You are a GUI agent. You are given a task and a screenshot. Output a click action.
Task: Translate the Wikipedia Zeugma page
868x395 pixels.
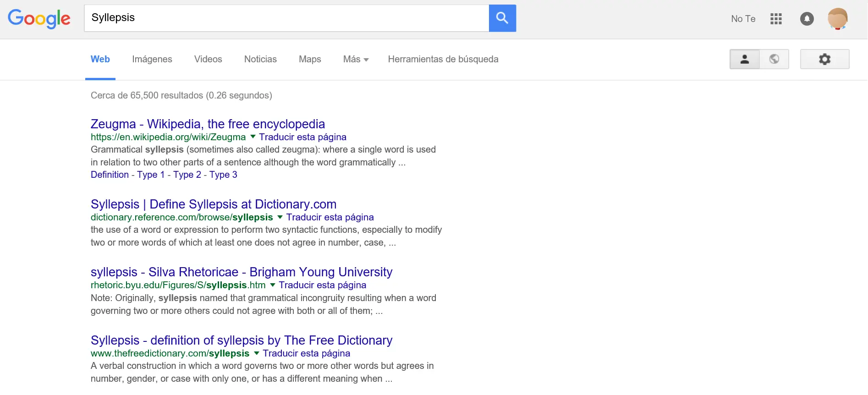pyautogui.click(x=302, y=137)
